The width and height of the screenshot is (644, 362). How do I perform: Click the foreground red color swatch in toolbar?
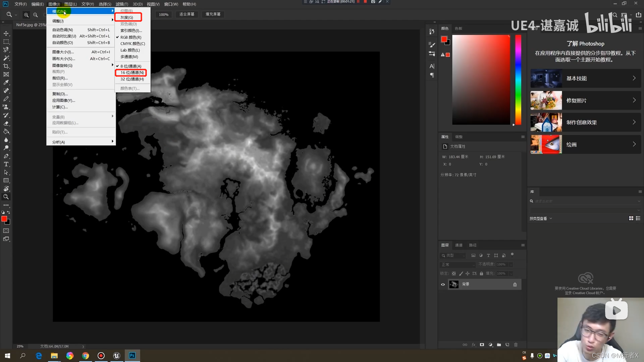coord(4,219)
